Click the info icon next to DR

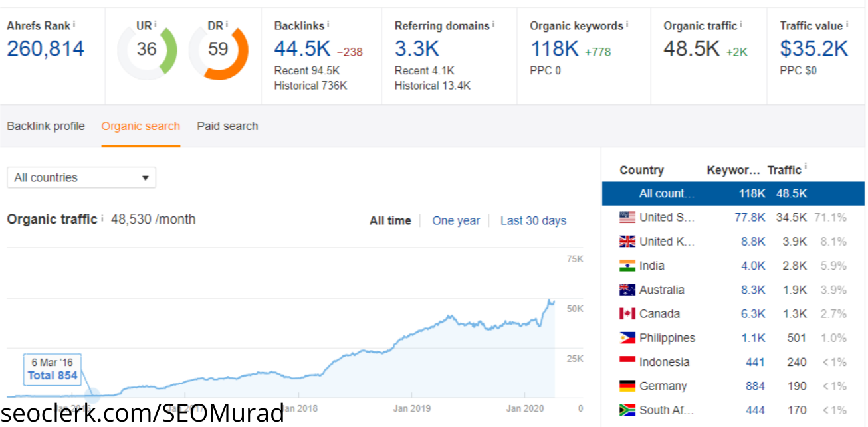pyautogui.click(x=227, y=25)
